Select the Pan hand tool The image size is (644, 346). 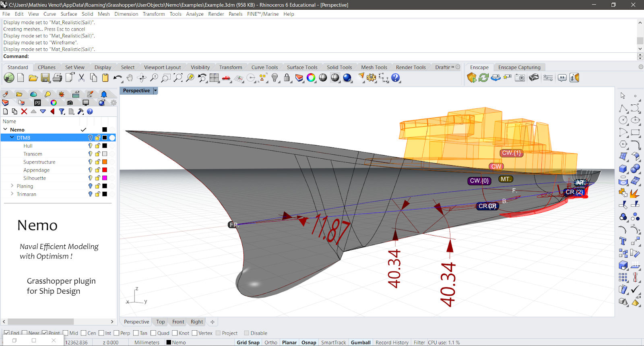point(130,78)
